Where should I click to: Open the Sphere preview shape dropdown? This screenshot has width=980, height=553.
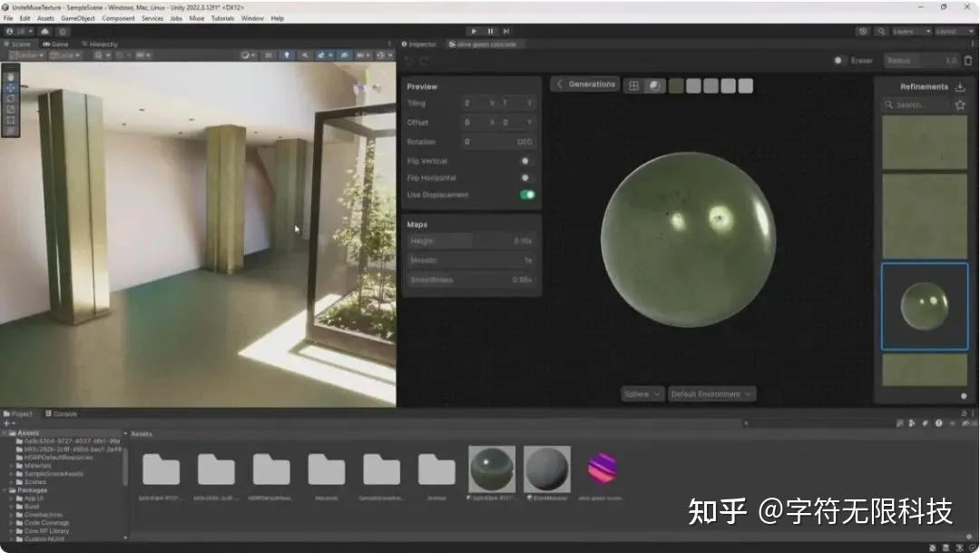642,394
